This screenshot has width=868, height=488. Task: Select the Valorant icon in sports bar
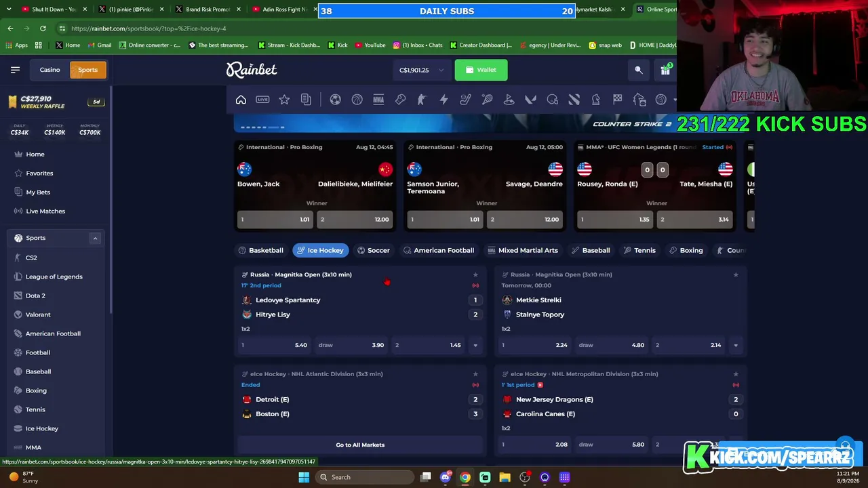coord(530,100)
